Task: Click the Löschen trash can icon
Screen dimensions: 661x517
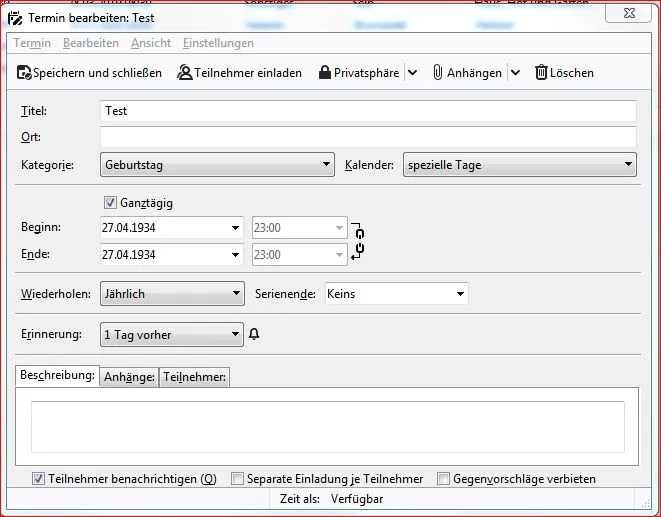Action: click(x=541, y=73)
